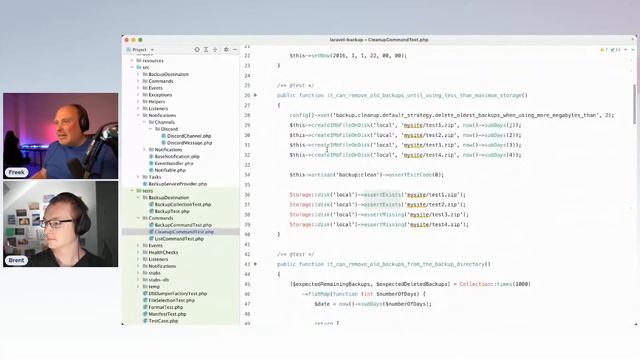Expand the stubs-db folder
640x360 pixels.
[138, 280]
